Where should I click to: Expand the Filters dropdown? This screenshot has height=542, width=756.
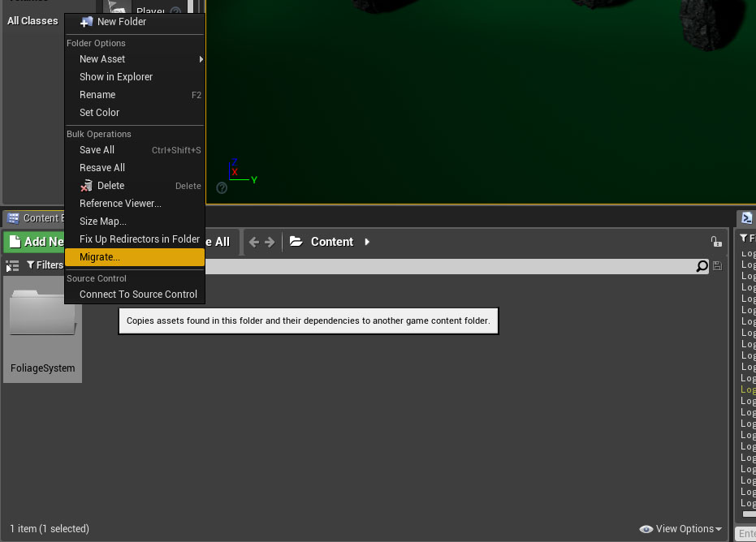pyautogui.click(x=45, y=265)
